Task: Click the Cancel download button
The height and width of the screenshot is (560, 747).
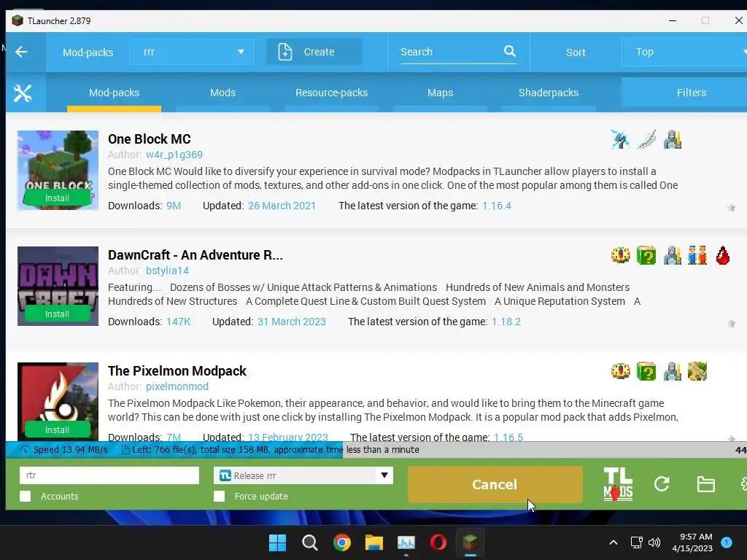Action: coord(495,484)
